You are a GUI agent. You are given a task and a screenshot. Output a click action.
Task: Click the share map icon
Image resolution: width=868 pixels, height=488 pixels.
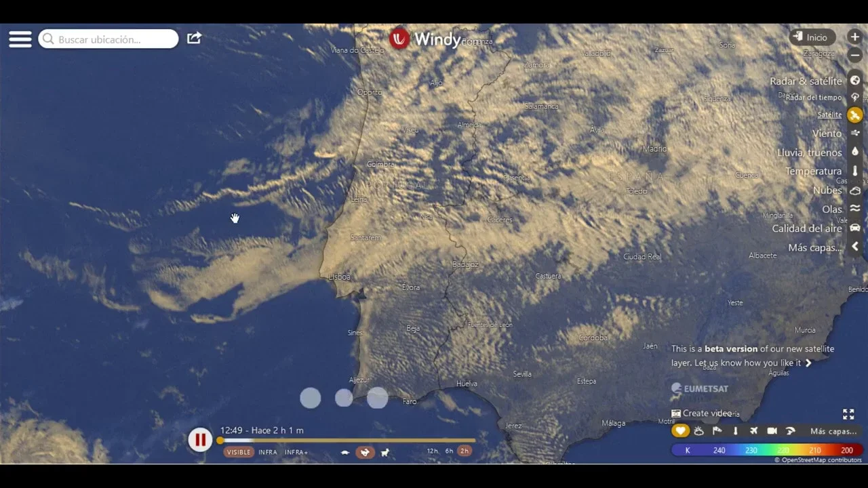[x=194, y=39]
